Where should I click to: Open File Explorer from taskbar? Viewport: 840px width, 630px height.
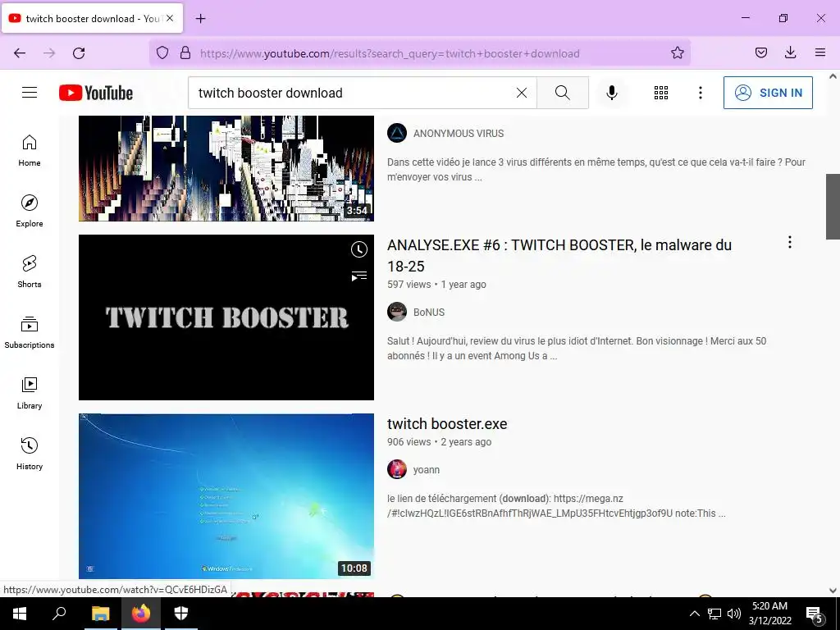100,614
